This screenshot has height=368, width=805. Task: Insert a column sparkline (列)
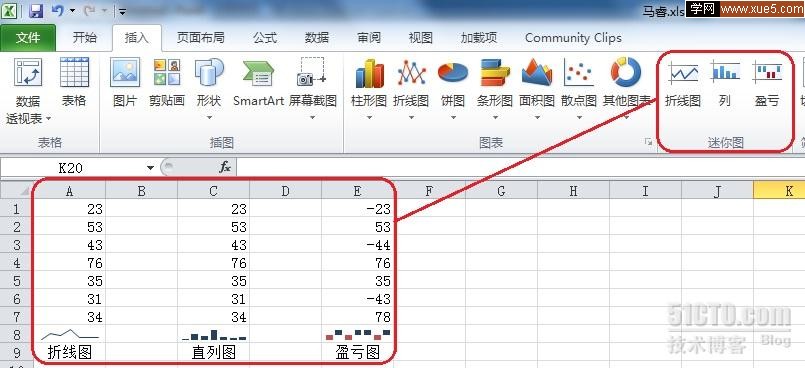click(725, 82)
